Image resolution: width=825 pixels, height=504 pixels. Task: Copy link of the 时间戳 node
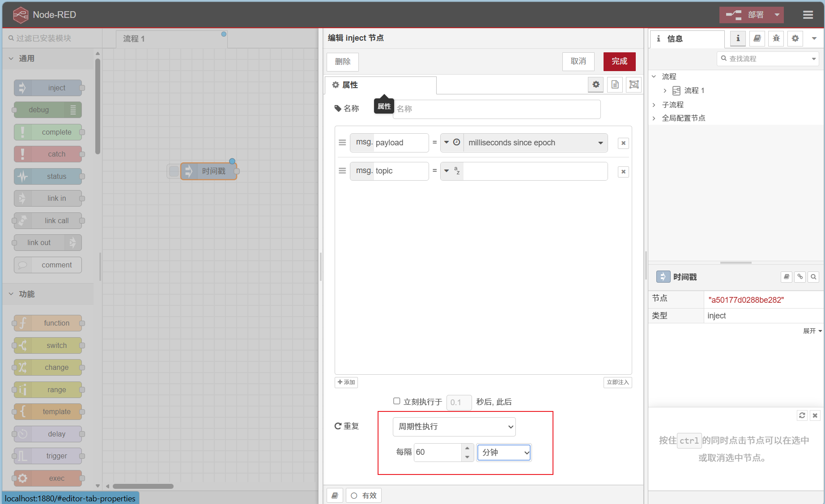800,277
